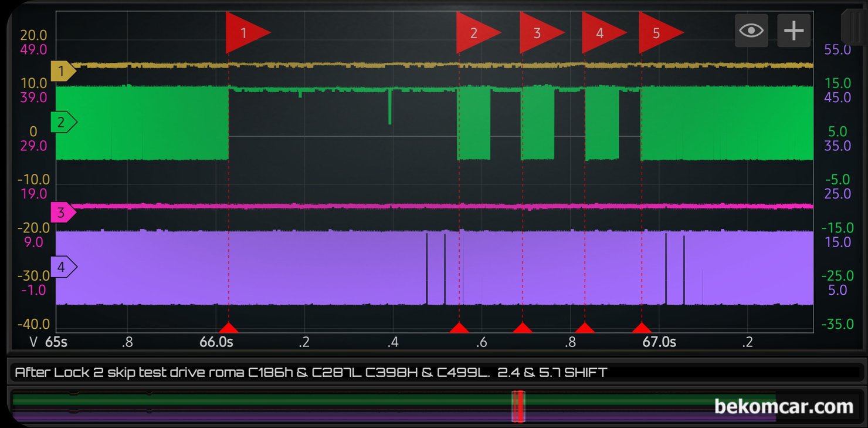Select the green channel 2 tag
This screenshot has width=868, height=428.
pyautogui.click(x=63, y=123)
